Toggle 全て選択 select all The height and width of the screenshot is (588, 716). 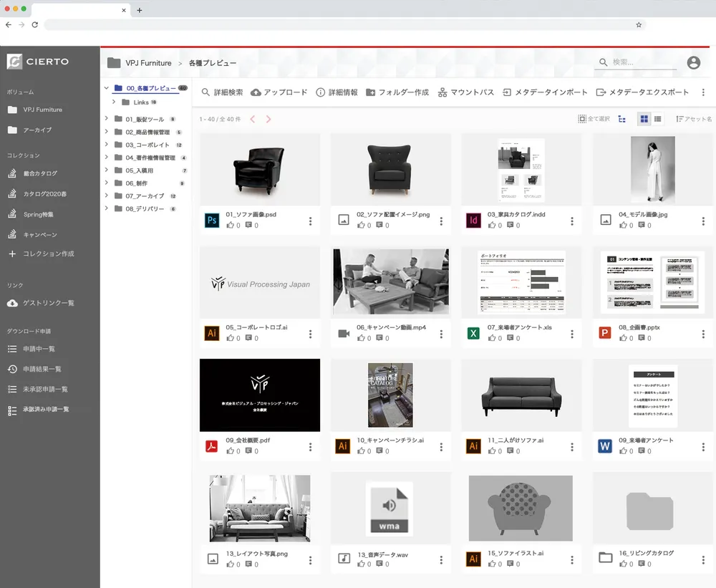click(594, 119)
